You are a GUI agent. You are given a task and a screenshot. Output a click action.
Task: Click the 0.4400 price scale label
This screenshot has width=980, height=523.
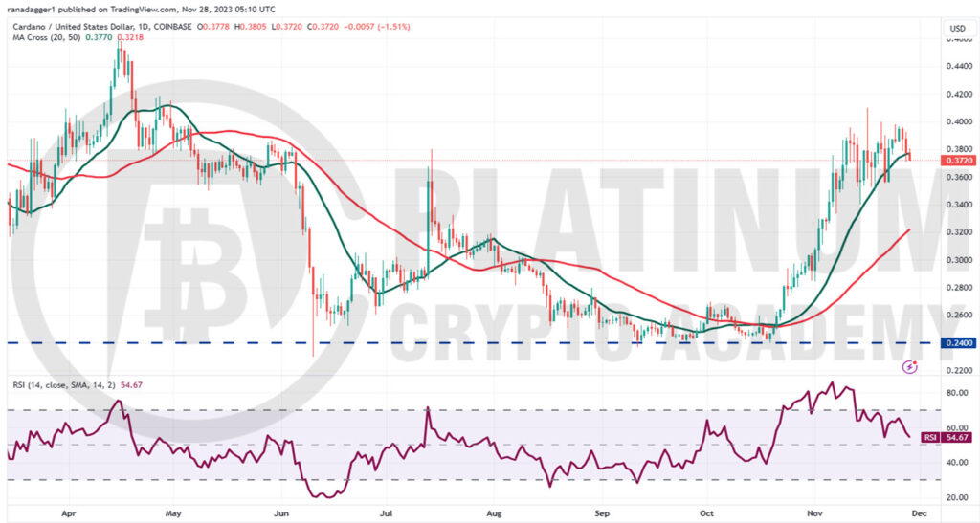[x=959, y=66]
